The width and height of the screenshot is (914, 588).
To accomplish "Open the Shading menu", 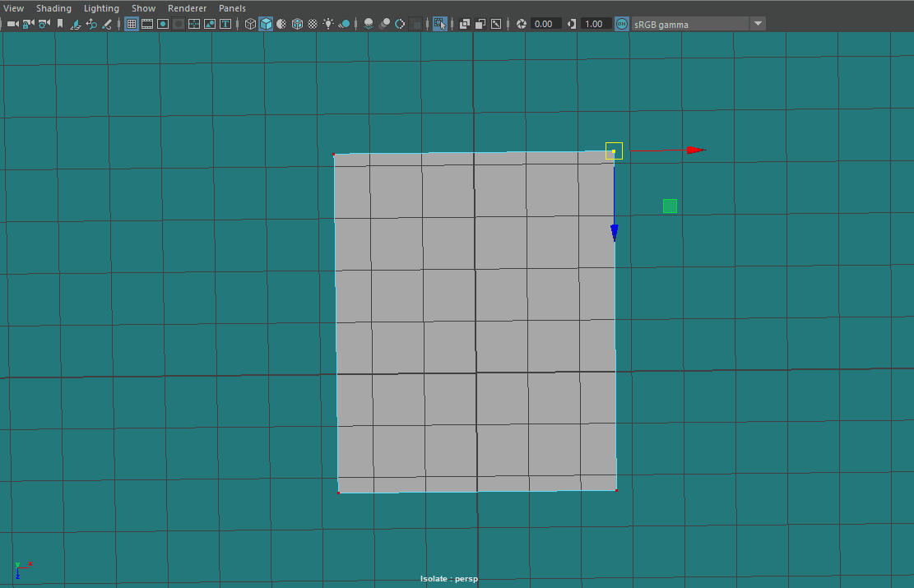I will 53,8.
